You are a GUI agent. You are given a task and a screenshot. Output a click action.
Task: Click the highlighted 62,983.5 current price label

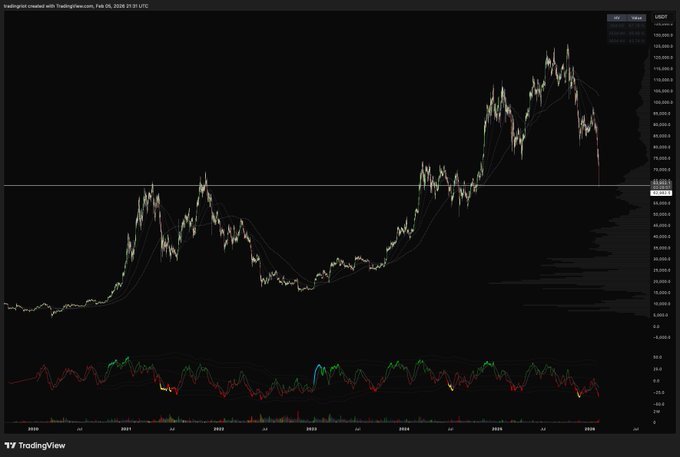click(x=661, y=193)
